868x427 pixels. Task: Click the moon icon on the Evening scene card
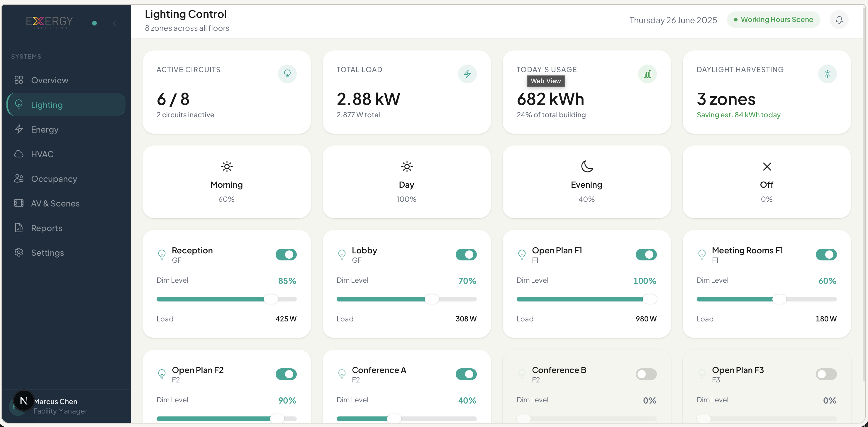[587, 167]
